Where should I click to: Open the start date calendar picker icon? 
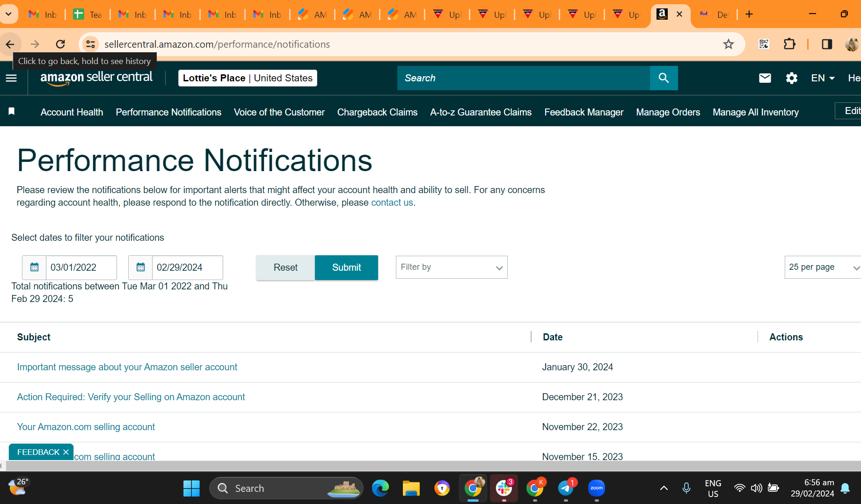tap(35, 267)
